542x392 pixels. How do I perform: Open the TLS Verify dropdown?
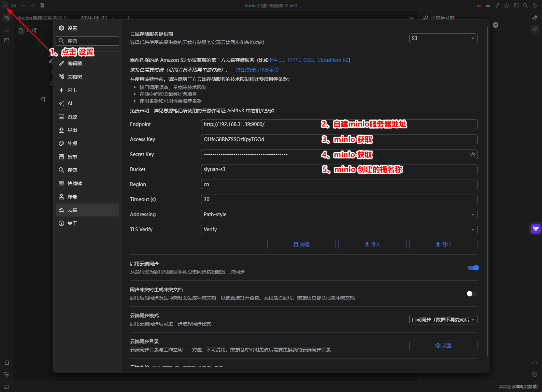point(339,229)
